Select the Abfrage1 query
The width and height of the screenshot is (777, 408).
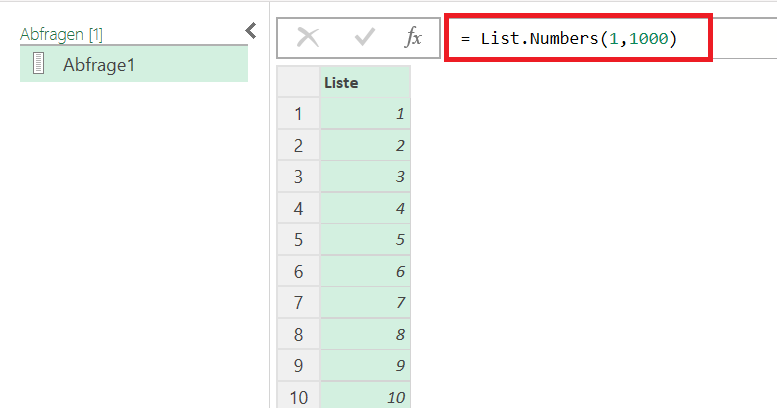click(134, 64)
